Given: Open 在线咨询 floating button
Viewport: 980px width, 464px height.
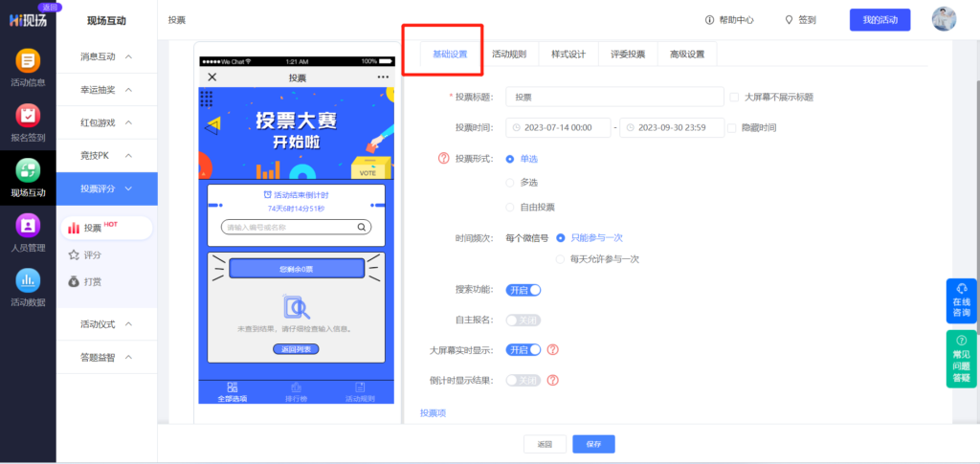Looking at the screenshot, I should coord(962,300).
